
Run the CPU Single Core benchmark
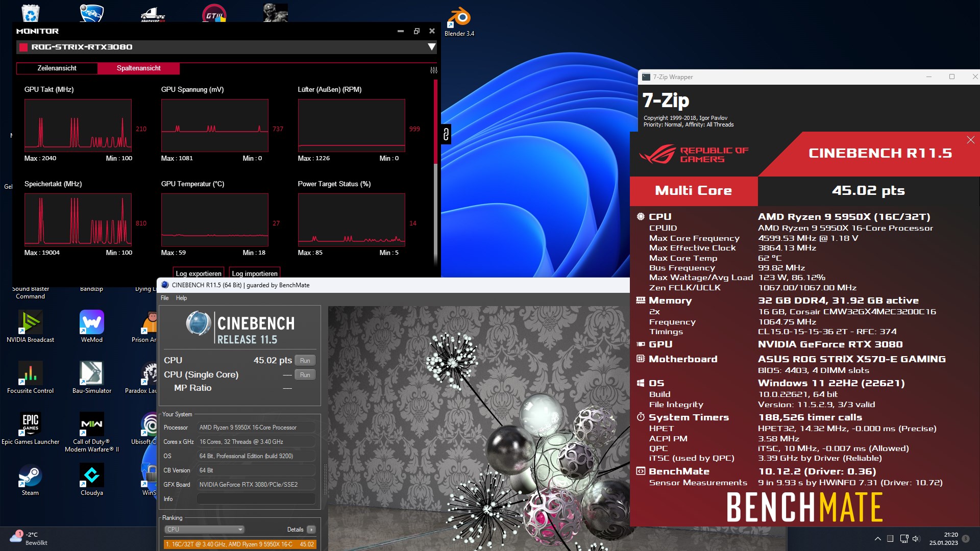coord(305,375)
